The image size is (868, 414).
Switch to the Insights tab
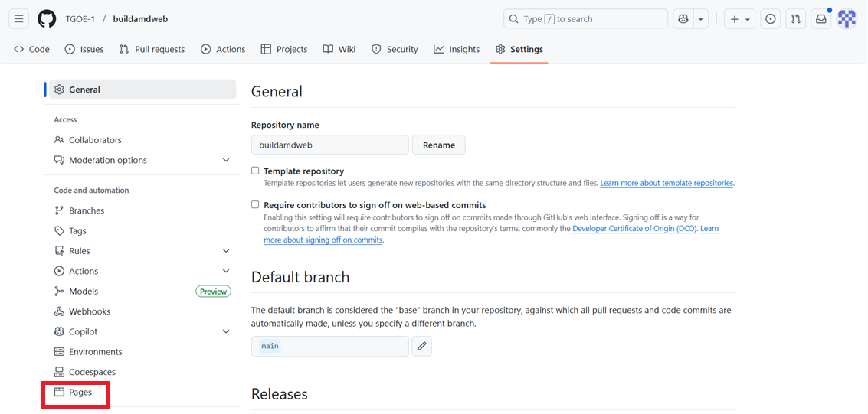pyautogui.click(x=457, y=49)
